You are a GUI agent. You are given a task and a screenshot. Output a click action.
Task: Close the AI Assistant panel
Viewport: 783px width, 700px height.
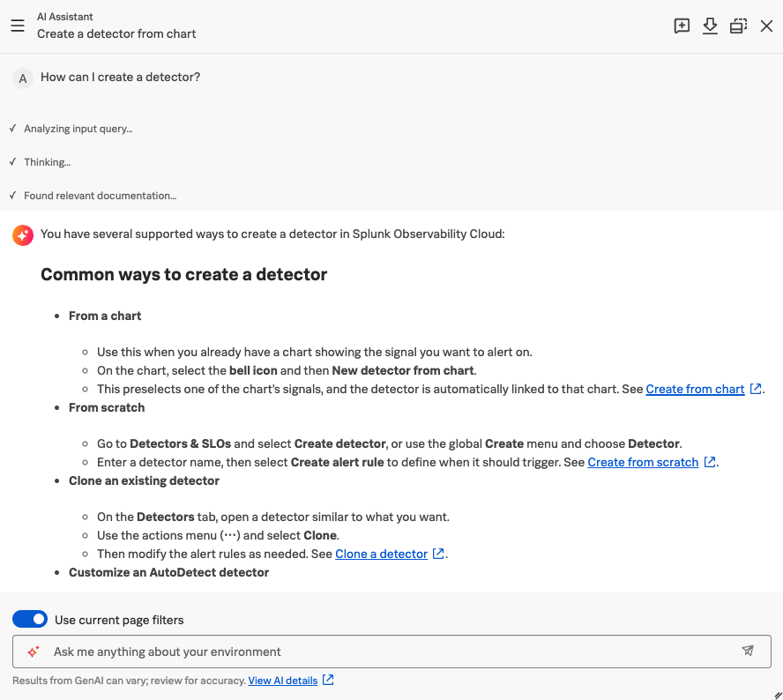click(766, 26)
